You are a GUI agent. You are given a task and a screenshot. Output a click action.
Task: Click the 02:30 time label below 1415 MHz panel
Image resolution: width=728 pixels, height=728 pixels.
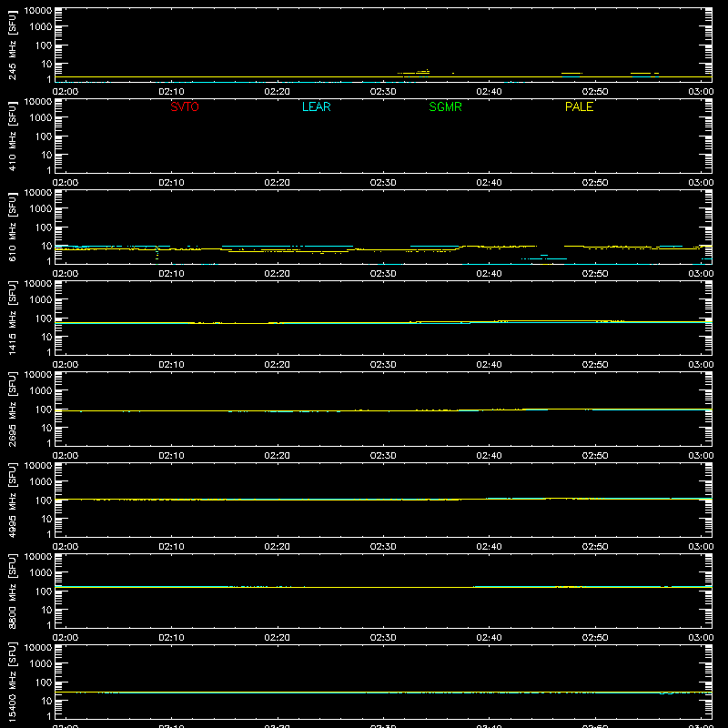pyautogui.click(x=383, y=365)
